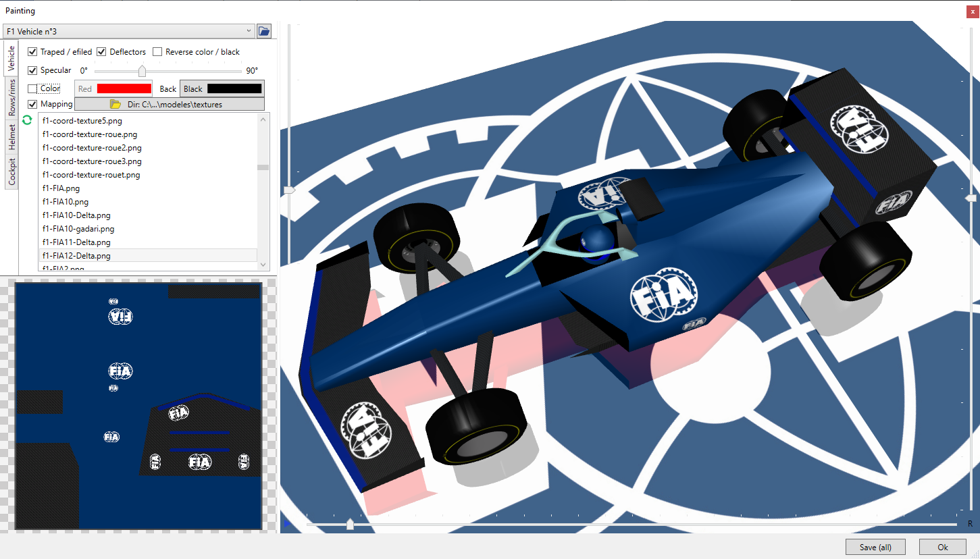980x559 pixels.
Task: Select f1-coord-texture5.png in the list
Action: (x=148, y=121)
